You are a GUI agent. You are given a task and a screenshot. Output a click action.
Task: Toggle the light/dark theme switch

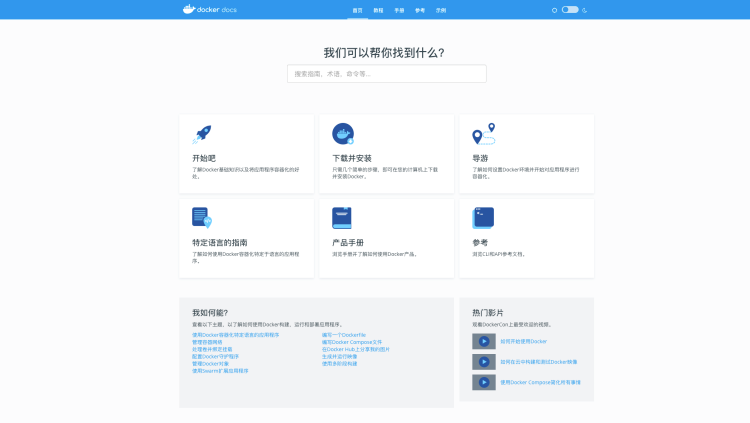(x=570, y=10)
